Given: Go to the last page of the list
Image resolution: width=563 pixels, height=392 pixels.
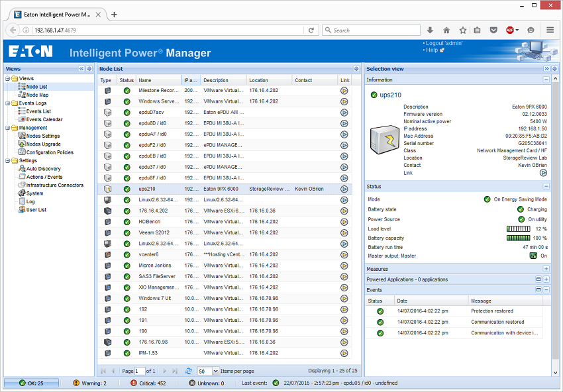Looking at the screenshot, I should 175,371.
